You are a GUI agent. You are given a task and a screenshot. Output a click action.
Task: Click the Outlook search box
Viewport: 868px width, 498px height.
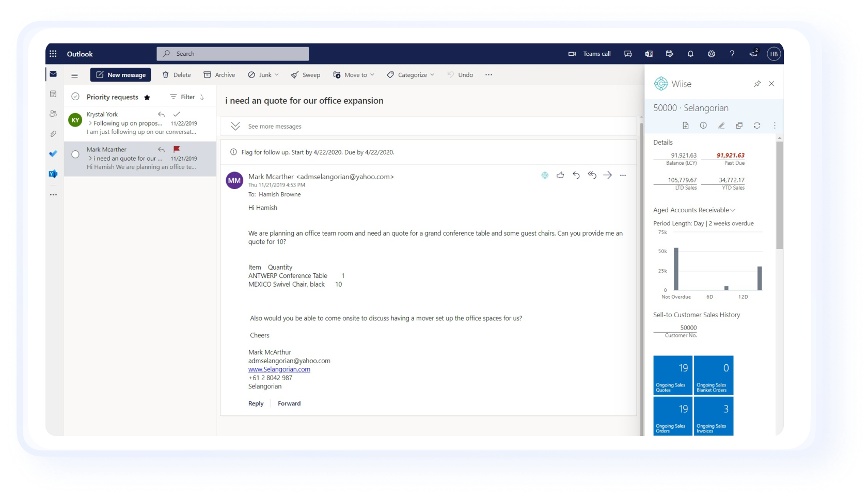click(x=233, y=54)
